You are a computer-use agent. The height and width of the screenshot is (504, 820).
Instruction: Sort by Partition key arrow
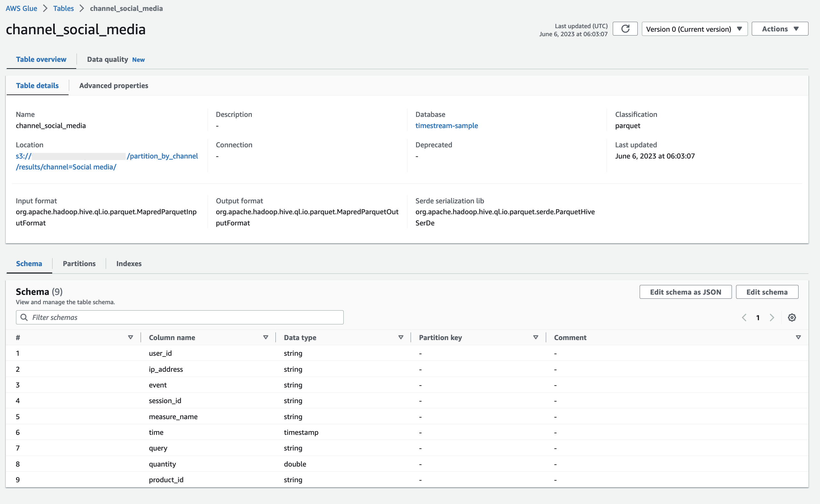(x=536, y=337)
